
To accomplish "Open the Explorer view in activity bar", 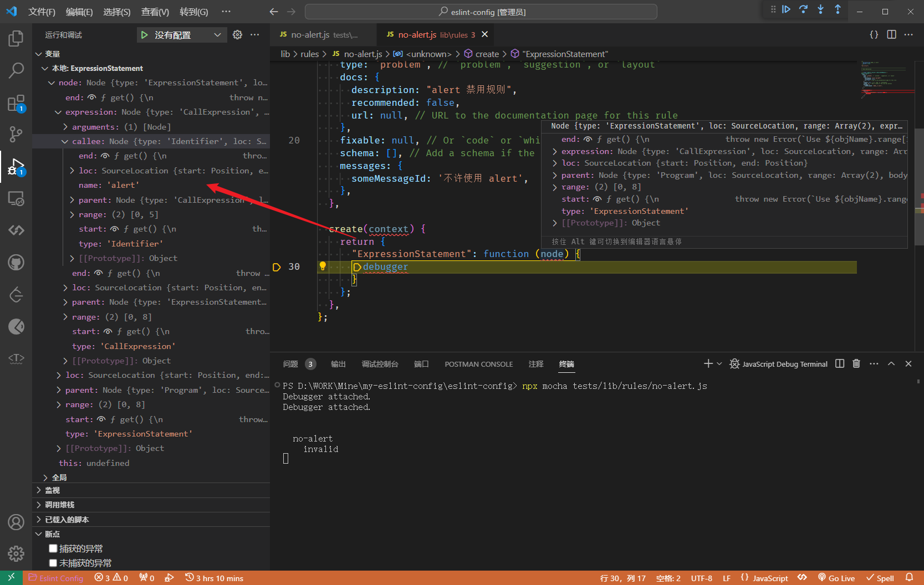I will click(16, 39).
